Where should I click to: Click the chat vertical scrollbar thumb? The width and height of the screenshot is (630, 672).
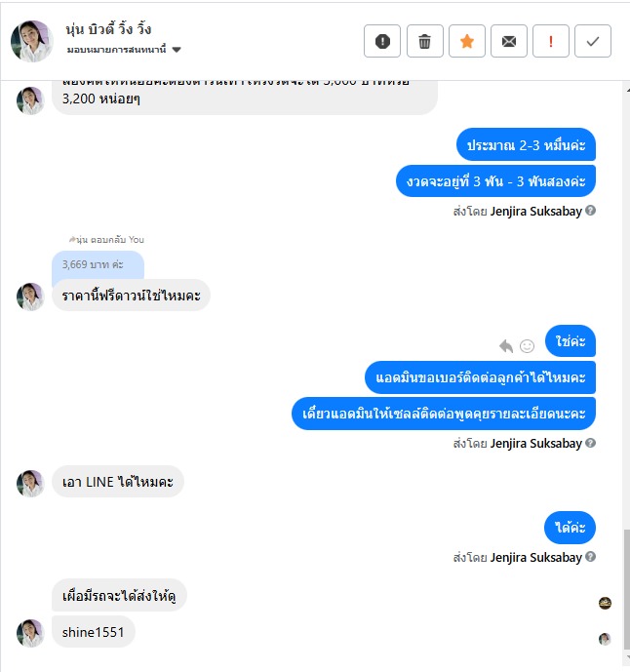pos(626,589)
